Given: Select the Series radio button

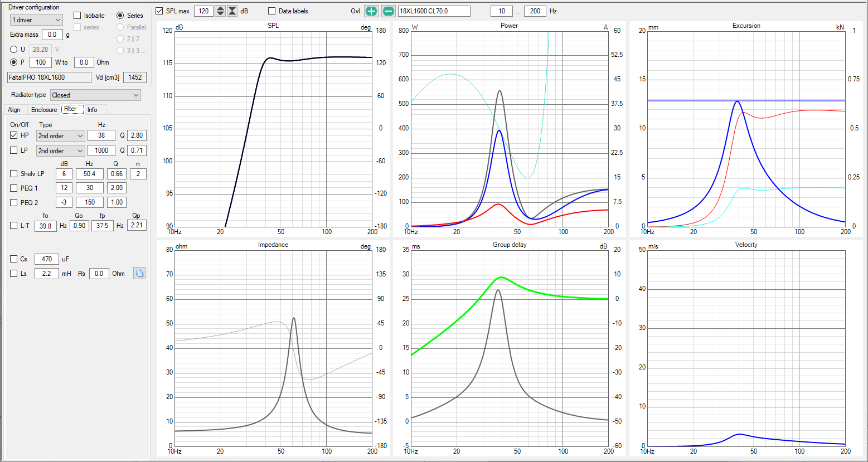Looking at the screenshot, I should [x=120, y=16].
